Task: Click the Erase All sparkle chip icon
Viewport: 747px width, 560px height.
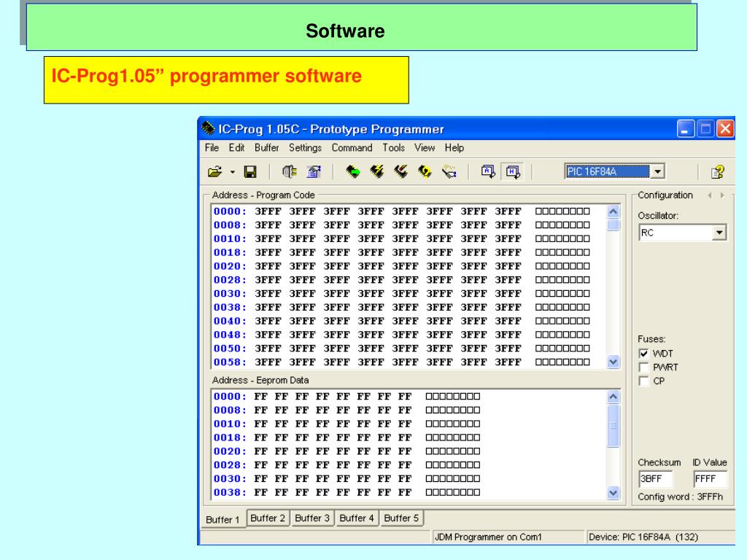Action: (x=449, y=171)
